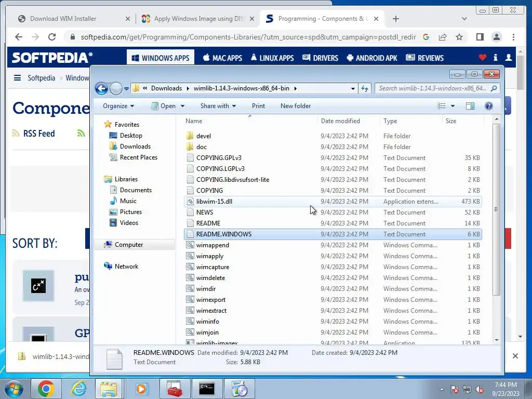Image resolution: width=532 pixels, height=399 pixels.
Task: Expand the Open button dropdown arrow
Action: tap(182, 106)
